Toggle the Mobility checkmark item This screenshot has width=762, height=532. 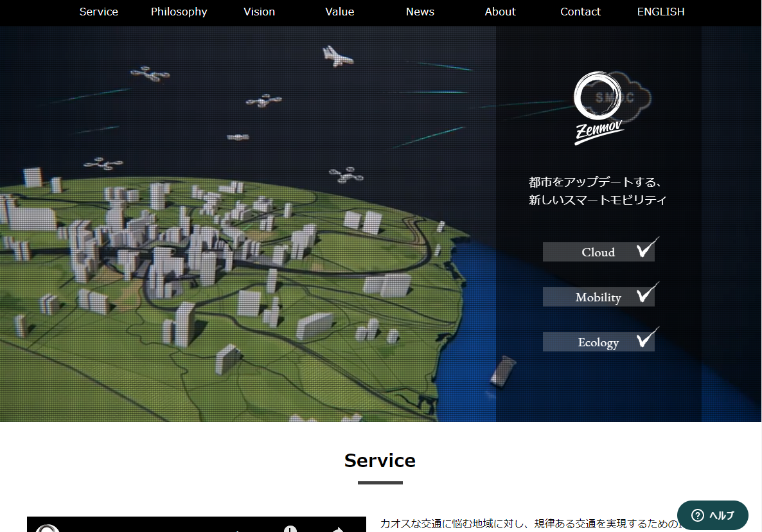[x=599, y=297]
